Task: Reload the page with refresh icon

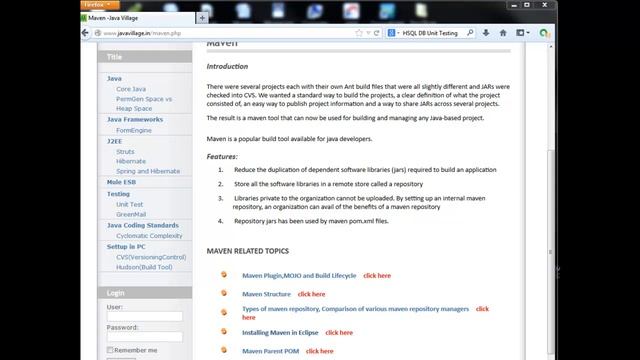Action: pyautogui.click(x=376, y=33)
